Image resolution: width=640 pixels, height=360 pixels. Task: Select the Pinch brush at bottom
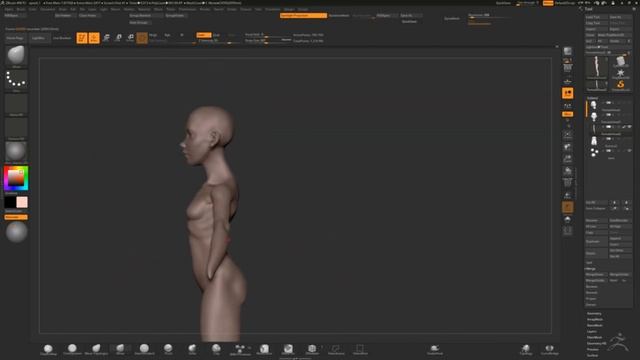[168, 349]
